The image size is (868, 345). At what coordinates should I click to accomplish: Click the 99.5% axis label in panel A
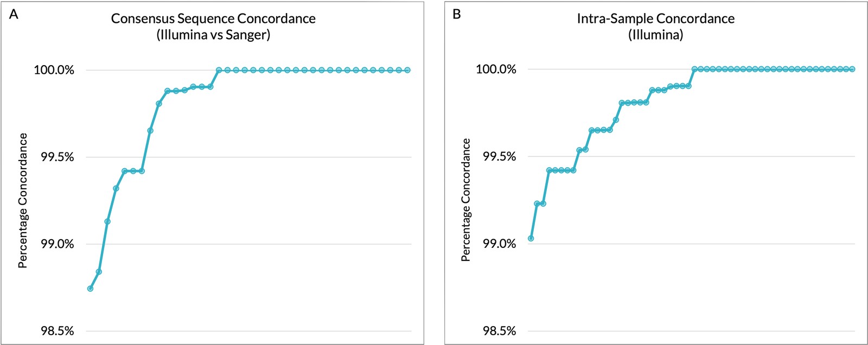(x=57, y=157)
